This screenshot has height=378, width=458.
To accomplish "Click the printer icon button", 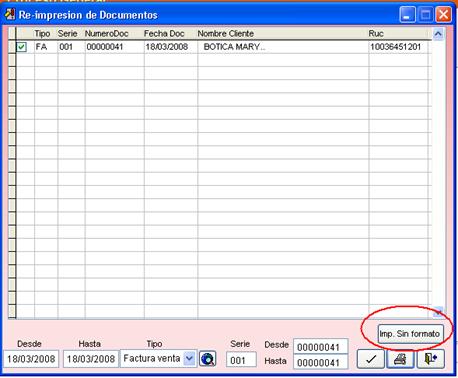I will coord(400,359).
